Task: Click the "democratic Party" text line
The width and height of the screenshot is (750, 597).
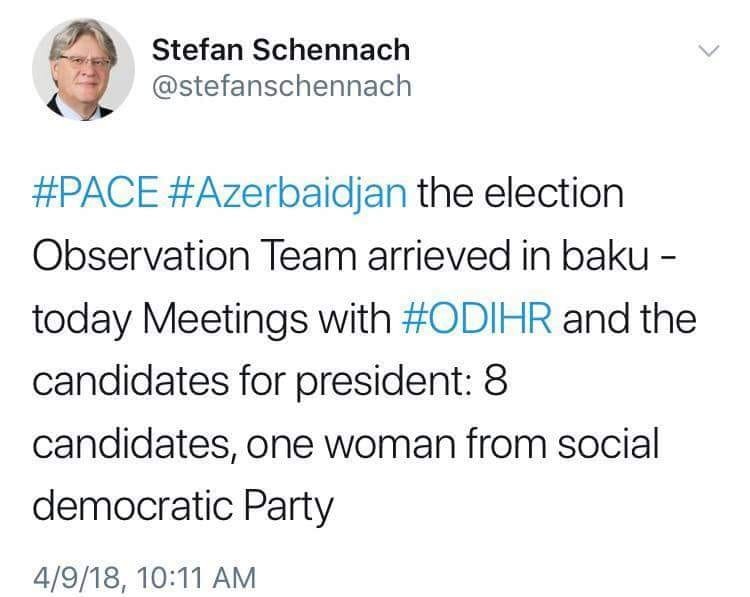Action: [182, 507]
